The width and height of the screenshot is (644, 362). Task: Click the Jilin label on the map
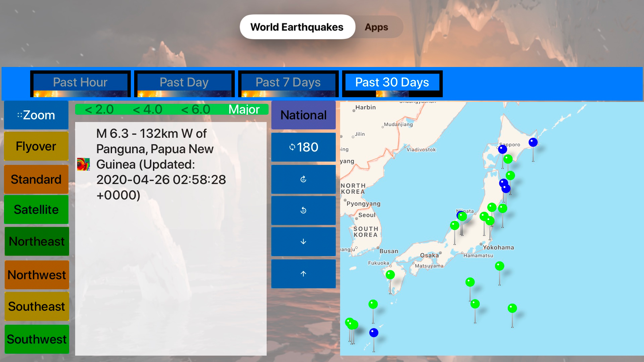(x=360, y=134)
